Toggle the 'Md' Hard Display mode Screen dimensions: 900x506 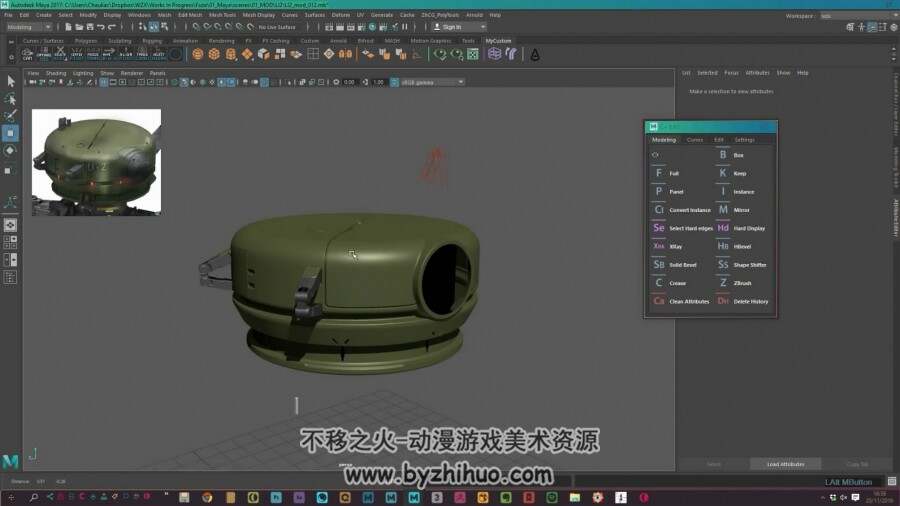pyautogui.click(x=723, y=228)
